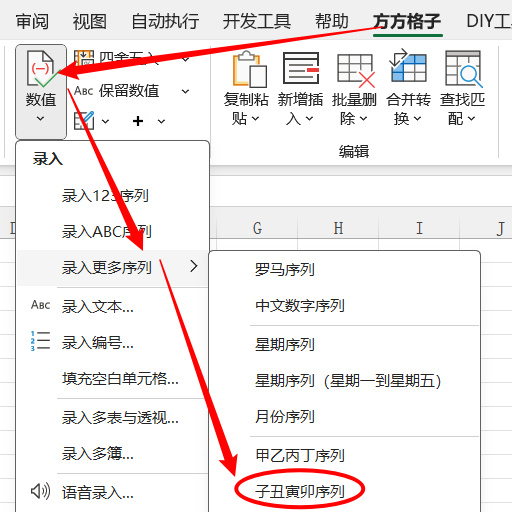Click the pencil edit icon under 保留数值

click(x=84, y=121)
